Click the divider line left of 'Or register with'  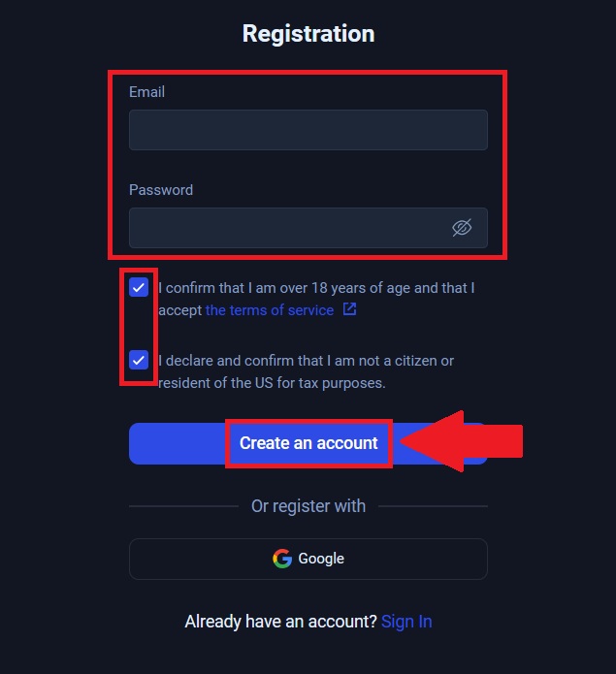tap(183, 506)
